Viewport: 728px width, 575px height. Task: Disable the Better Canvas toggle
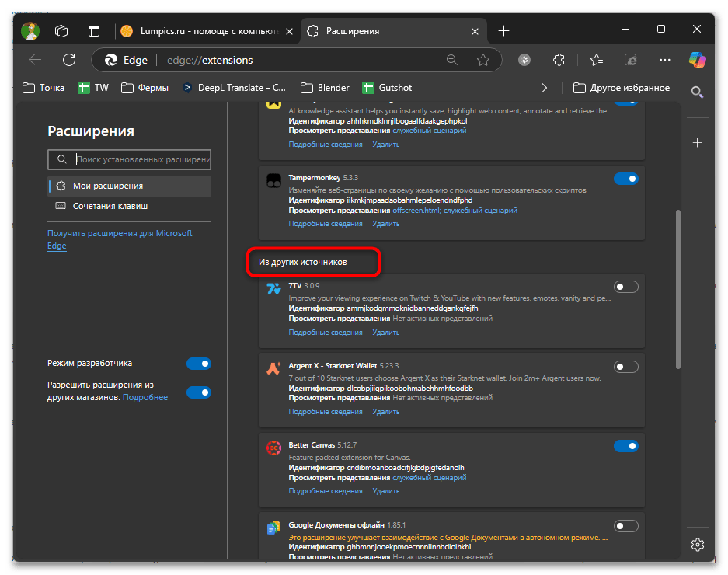(626, 446)
